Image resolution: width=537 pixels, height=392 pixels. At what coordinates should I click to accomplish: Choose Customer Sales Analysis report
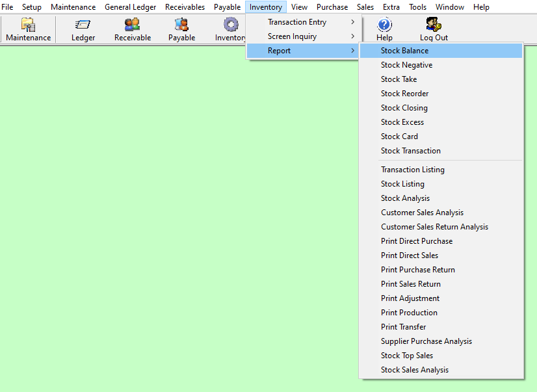click(441, 213)
